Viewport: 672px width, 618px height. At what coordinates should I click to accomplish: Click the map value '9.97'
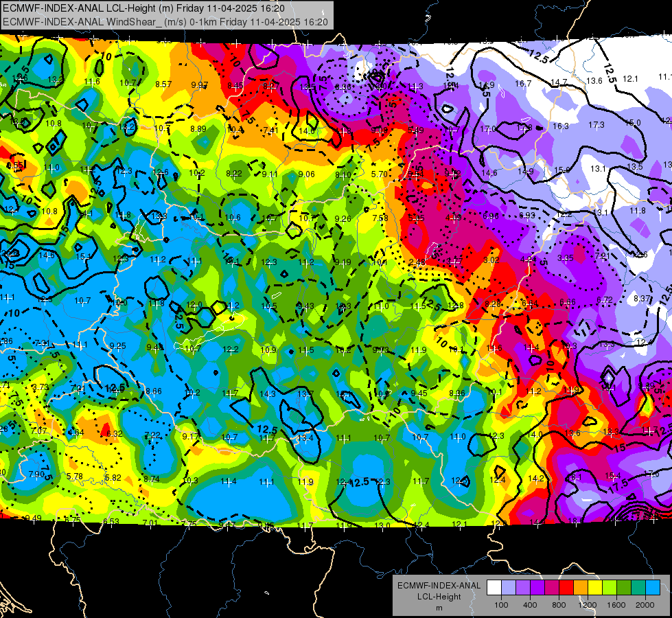point(199,85)
